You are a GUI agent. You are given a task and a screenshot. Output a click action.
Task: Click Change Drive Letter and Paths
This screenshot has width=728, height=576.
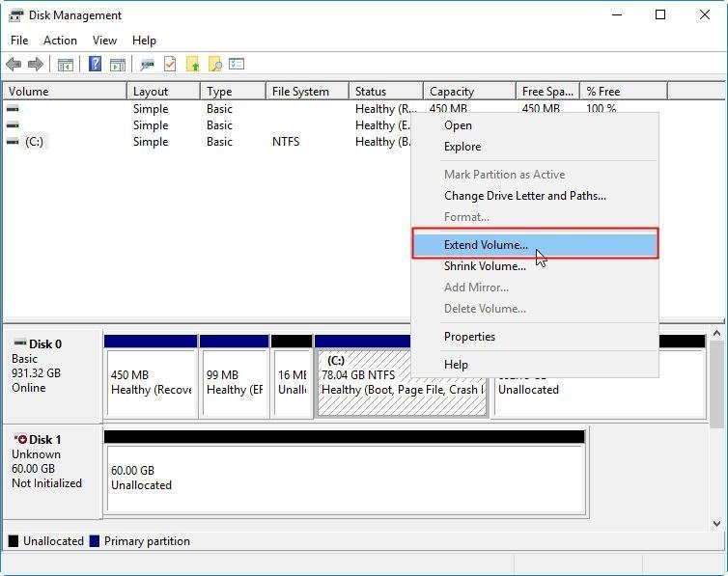click(x=524, y=196)
